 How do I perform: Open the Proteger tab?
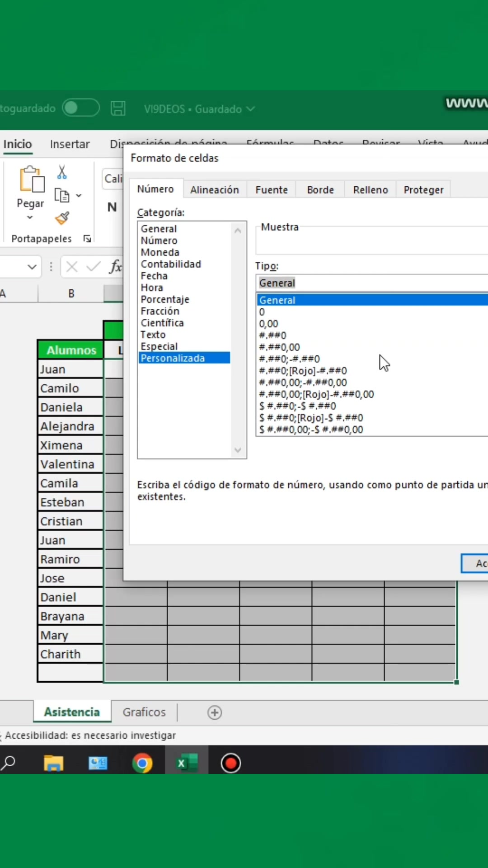tap(423, 190)
